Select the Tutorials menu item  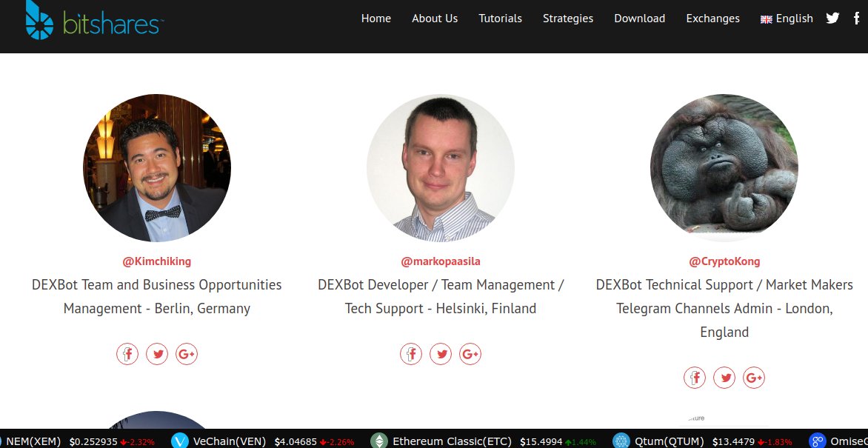[500, 19]
